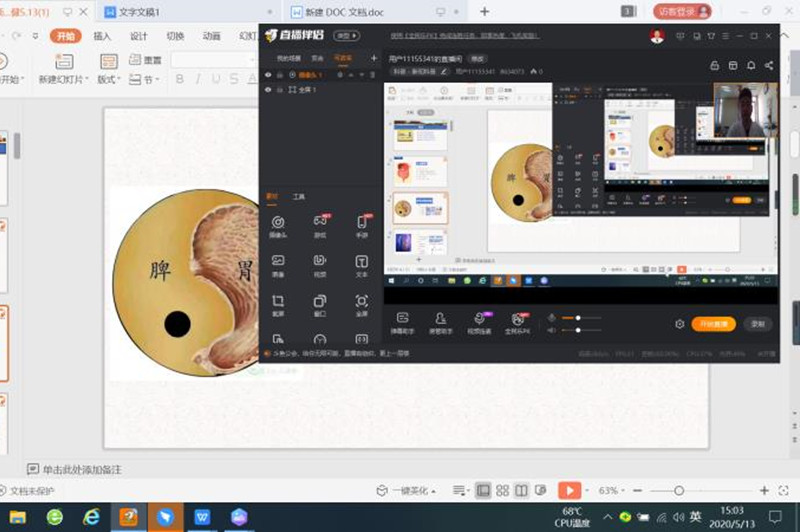
Task: Toggle visibility of 全屏1 source
Action: (267, 90)
